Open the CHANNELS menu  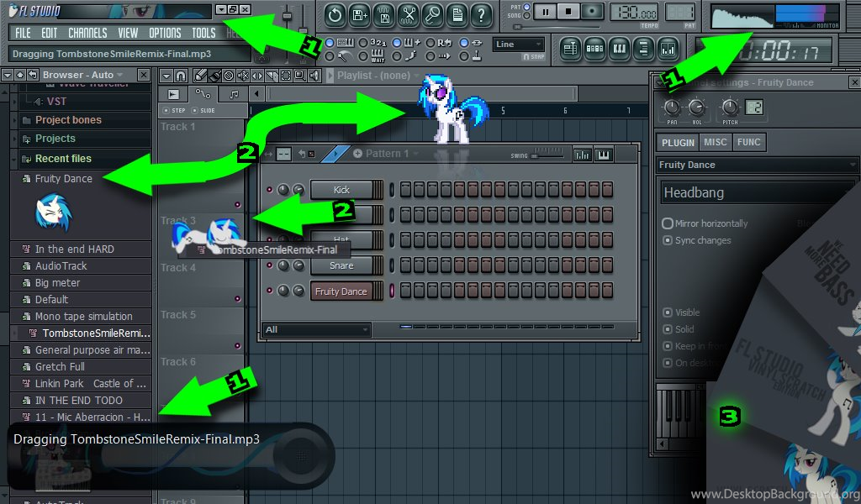pos(87,34)
